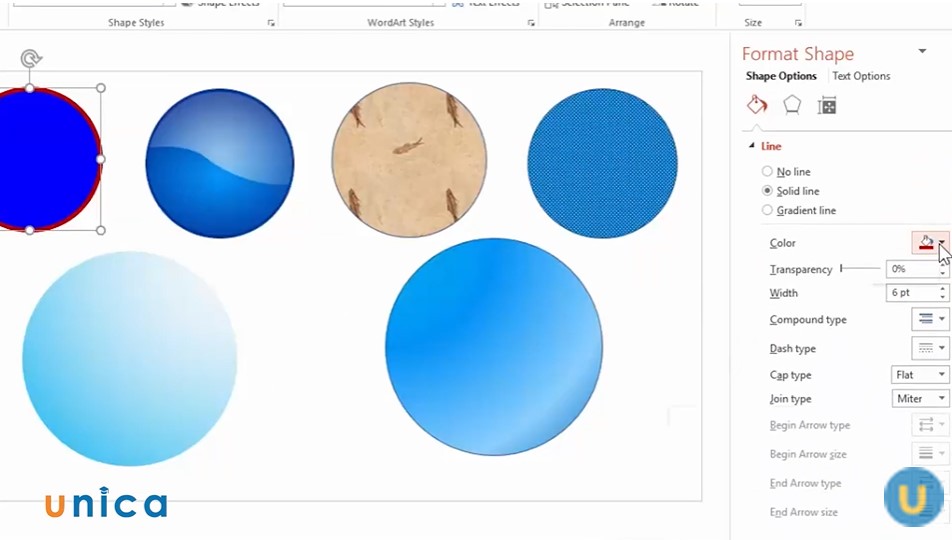This screenshot has height=540, width=952.
Task: Open the Size group dialog launcher
Action: pos(798,23)
